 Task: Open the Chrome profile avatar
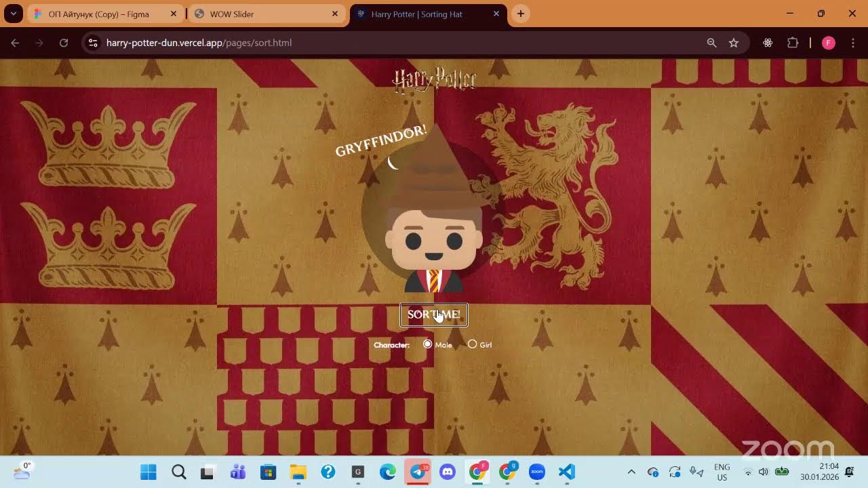click(x=828, y=43)
